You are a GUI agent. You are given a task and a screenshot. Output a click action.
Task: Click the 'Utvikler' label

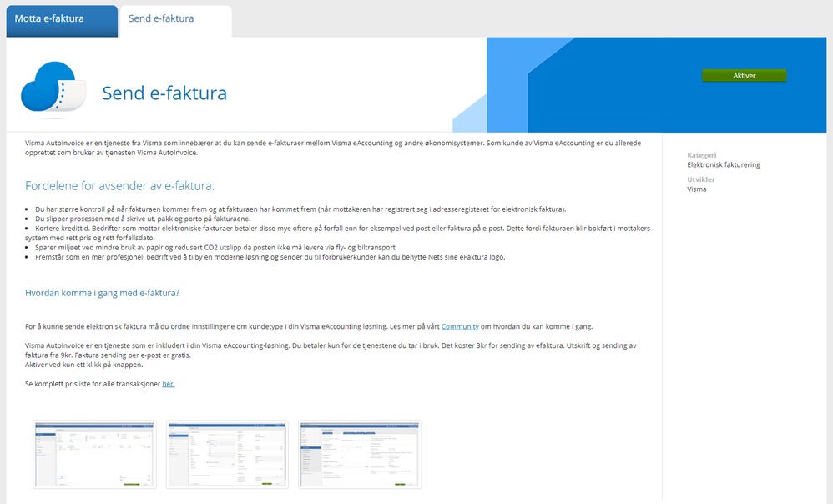(x=701, y=179)
